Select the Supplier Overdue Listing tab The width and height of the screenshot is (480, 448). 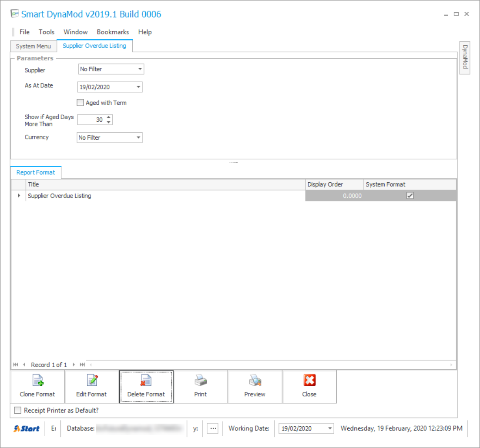click(94, 46)
